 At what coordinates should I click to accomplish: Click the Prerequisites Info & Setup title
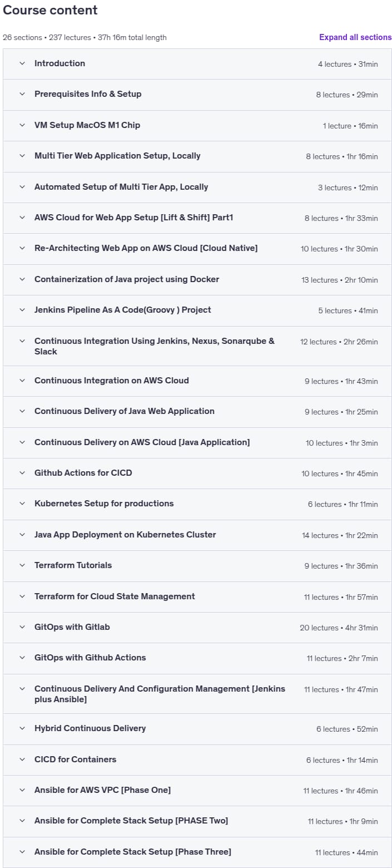pos(88,94)
